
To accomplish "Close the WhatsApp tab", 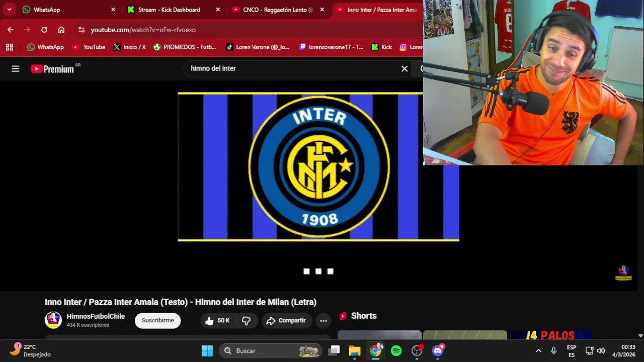I will (x=113, y=10).
